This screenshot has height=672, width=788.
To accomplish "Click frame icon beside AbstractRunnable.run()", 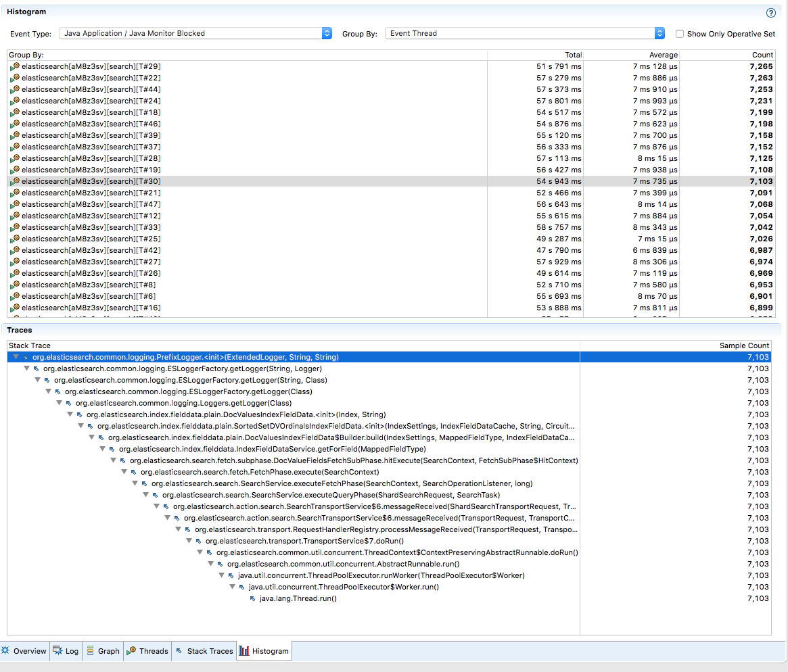I will 220,564.
